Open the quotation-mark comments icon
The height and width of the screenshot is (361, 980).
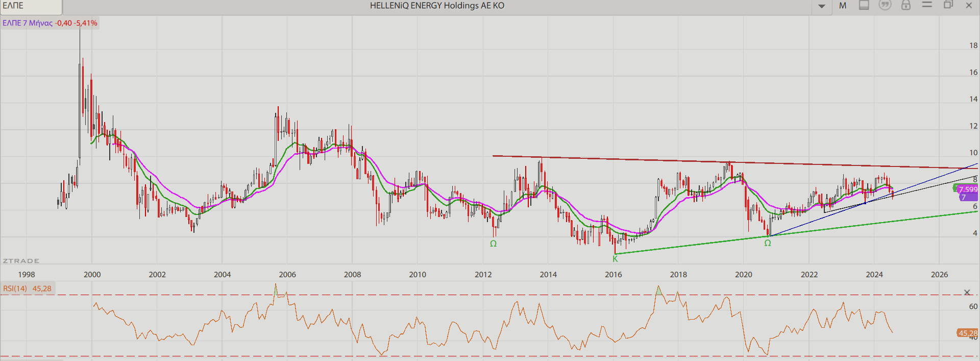[x=885, y=5]
